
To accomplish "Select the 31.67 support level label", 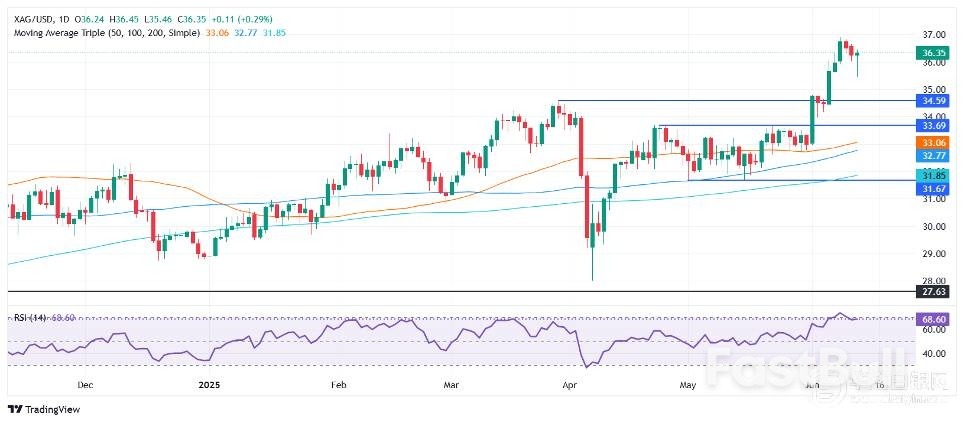I will pyautogui.click(x=934, y=186).
